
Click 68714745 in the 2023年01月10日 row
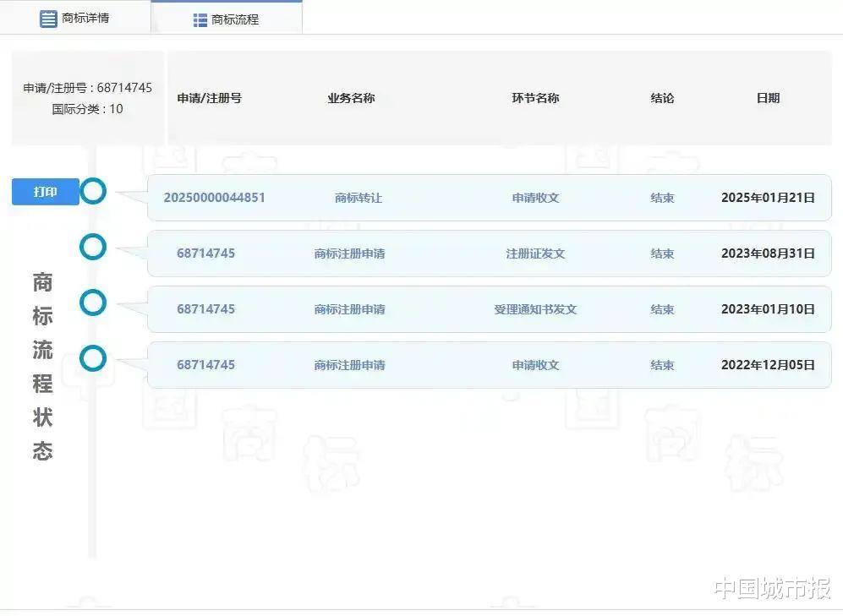click(206, 309)
